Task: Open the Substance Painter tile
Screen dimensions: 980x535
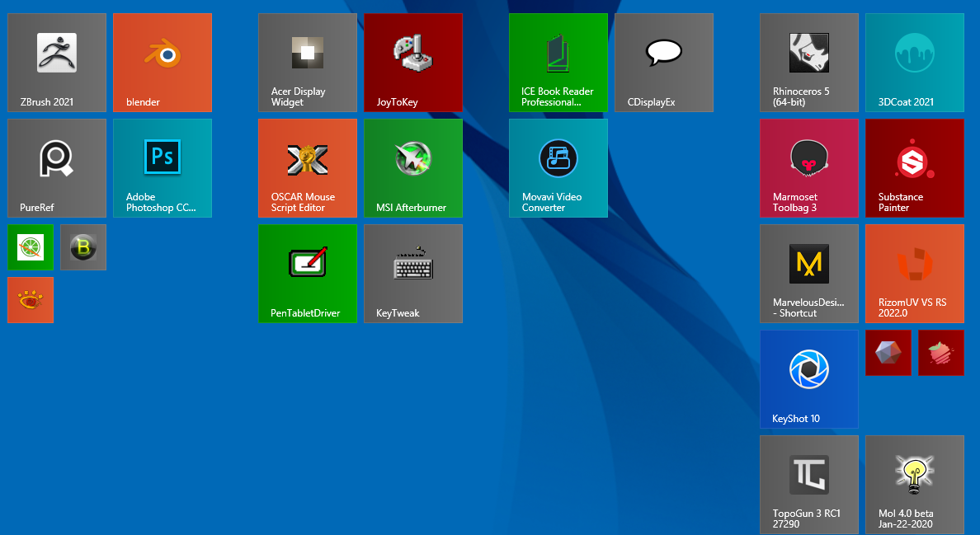Action: click(914, 168)
